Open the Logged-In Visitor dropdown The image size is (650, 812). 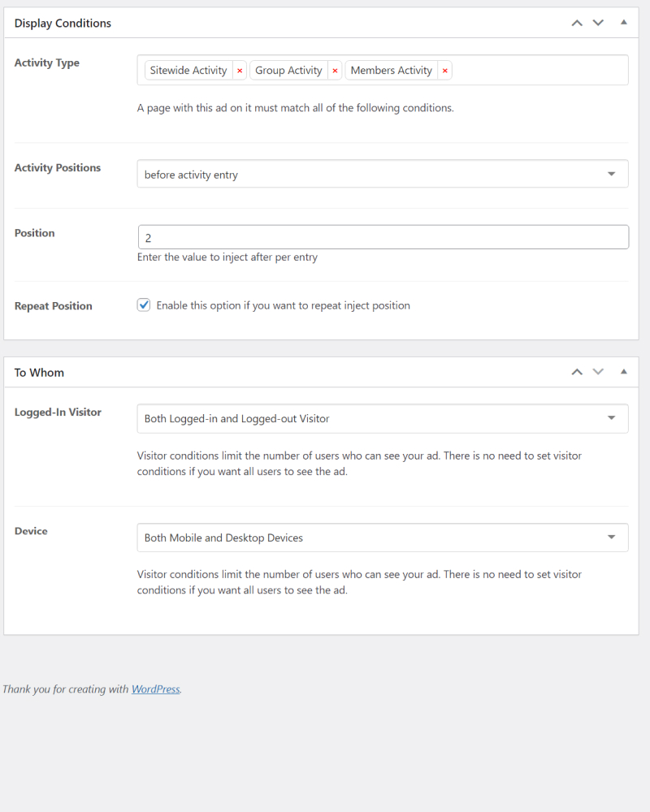383,418
